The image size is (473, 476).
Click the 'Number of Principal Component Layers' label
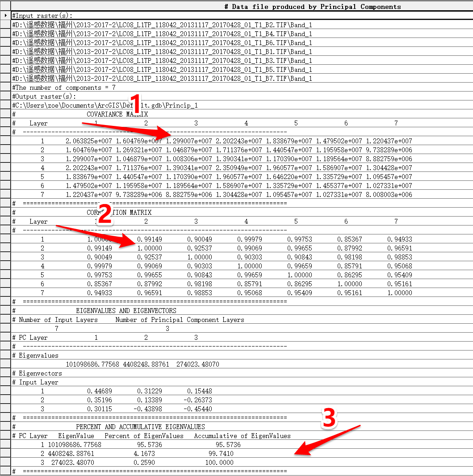point(180,320)
